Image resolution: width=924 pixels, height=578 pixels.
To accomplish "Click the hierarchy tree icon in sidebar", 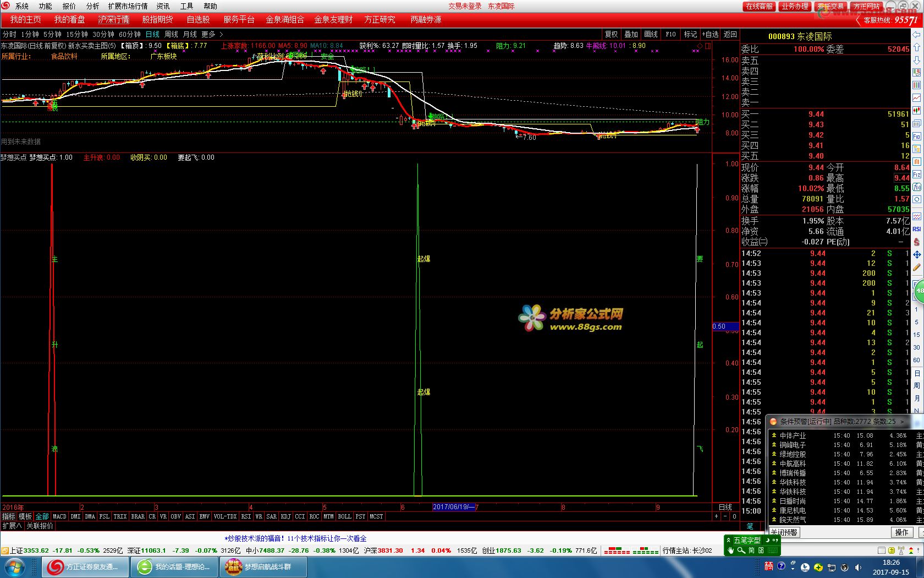I will [x=917, y=149].
